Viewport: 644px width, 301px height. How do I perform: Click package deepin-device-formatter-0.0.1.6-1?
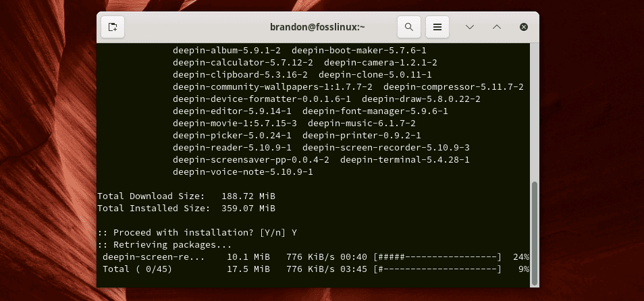point(262,99)
